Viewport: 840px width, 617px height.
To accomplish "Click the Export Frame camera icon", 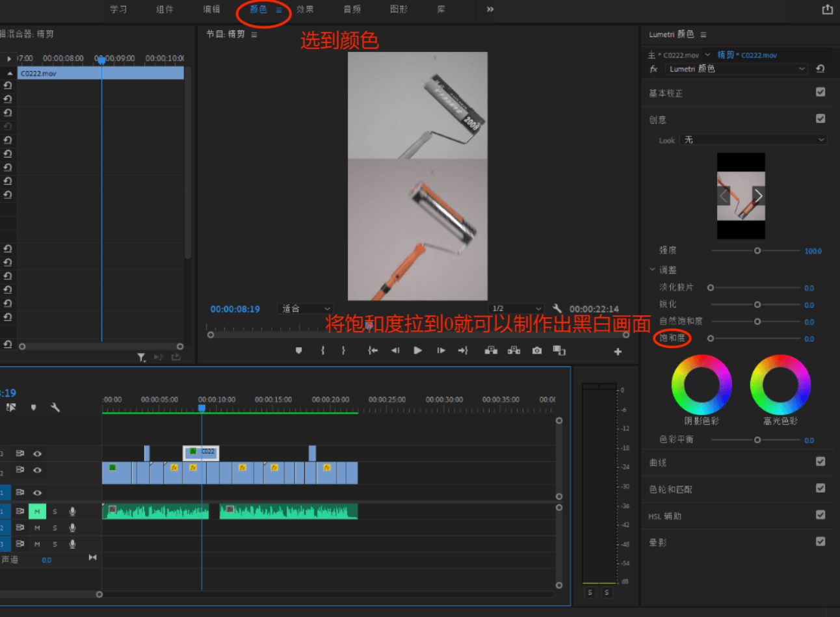I will pyautogui.click(x=536, y=350).
